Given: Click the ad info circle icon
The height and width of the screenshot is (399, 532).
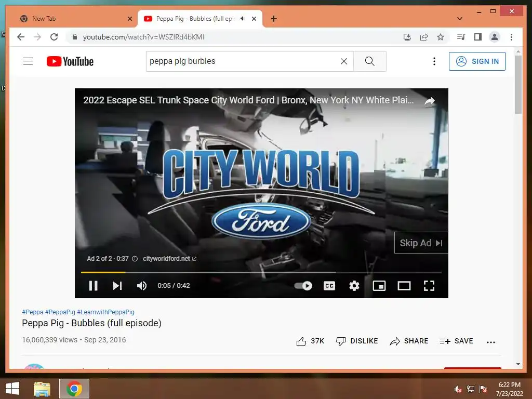Looking at the screenshot, I should tap(135, 259).
